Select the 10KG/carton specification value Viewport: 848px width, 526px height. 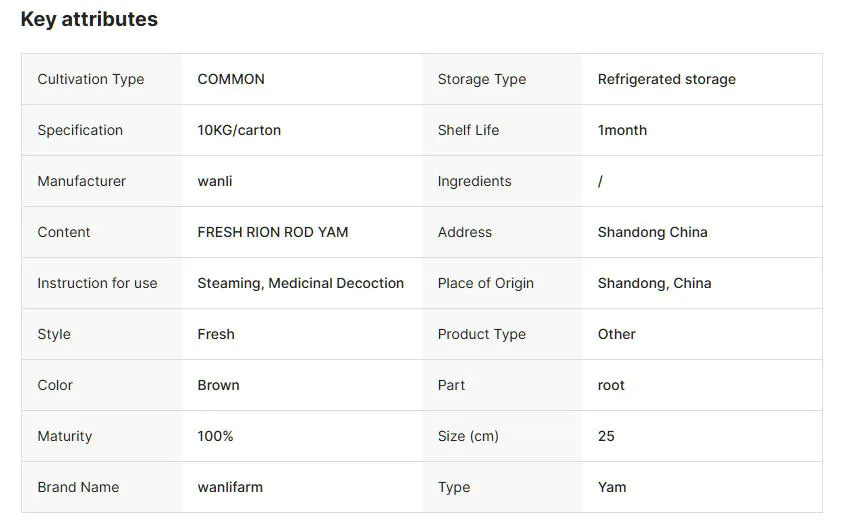point(239,130)
